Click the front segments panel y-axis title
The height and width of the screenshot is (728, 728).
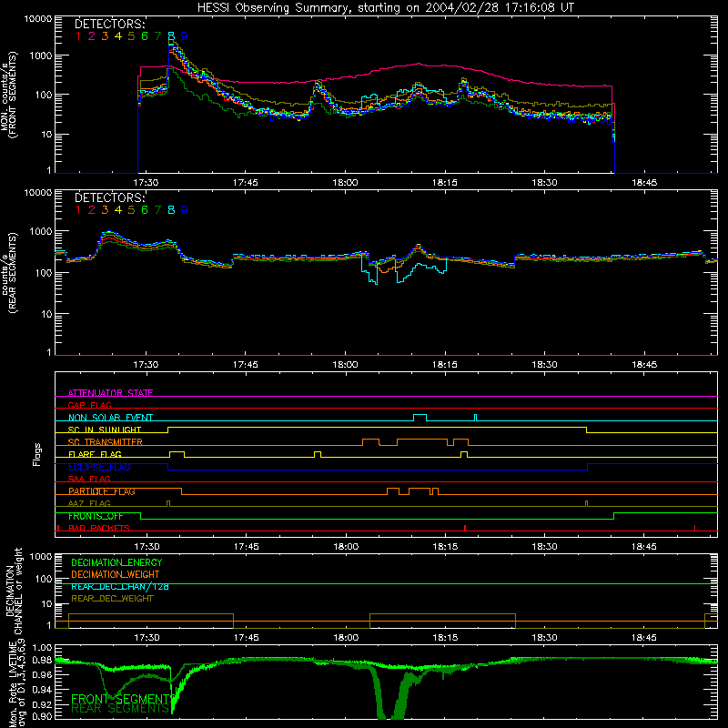pyautogui.click(x=9, y=95)
